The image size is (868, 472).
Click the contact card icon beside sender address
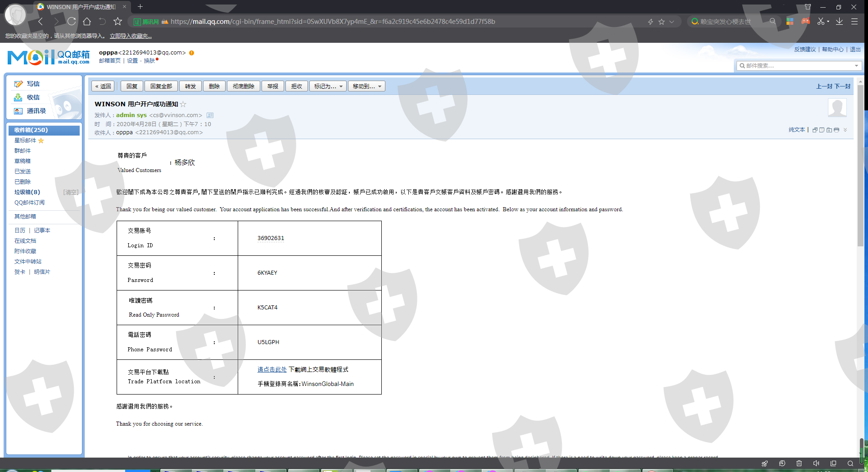click(210, 115)
